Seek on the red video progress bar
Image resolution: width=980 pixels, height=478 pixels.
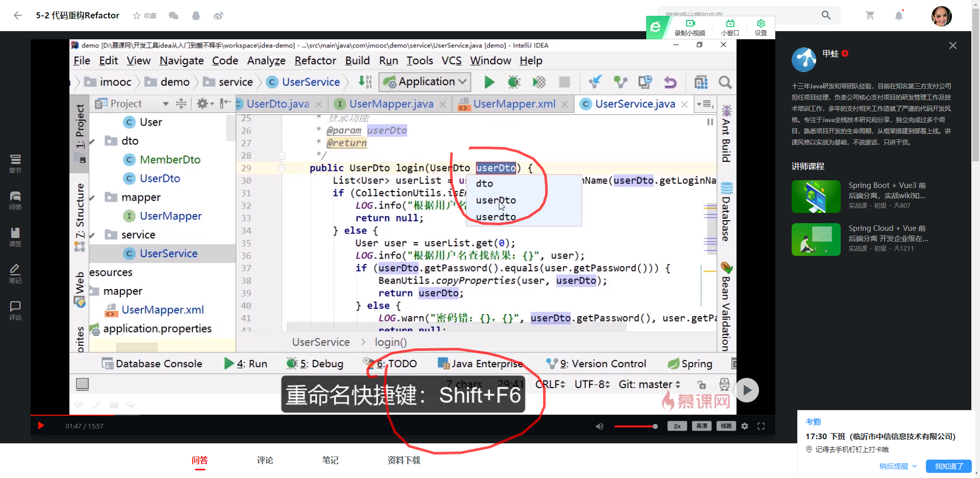pos(403,415)
